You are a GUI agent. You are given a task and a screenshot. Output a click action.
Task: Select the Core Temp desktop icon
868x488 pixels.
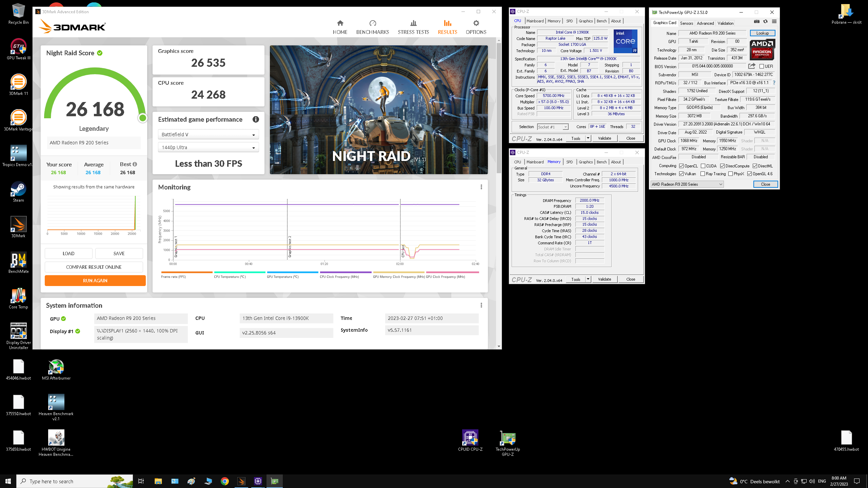click(x=18, y=299)
